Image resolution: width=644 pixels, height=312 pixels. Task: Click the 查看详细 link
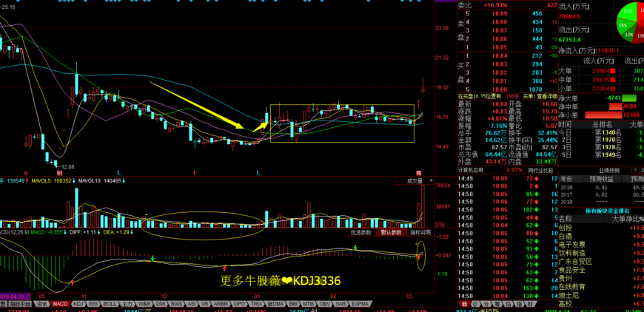pyautogui.click(x=546, y=96)
